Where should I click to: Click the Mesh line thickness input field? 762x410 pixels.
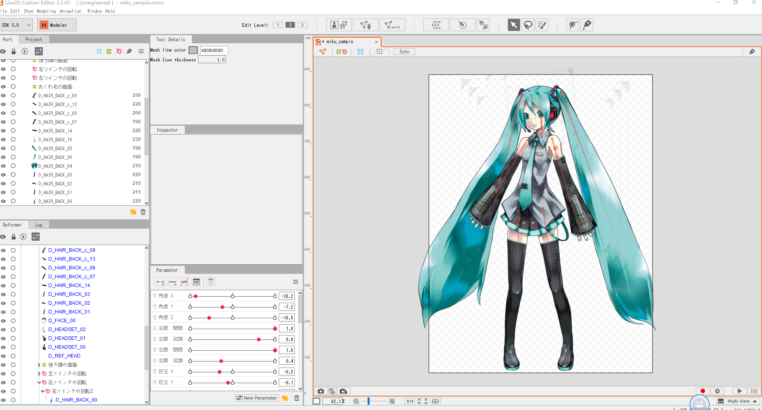tap(212, 59)
